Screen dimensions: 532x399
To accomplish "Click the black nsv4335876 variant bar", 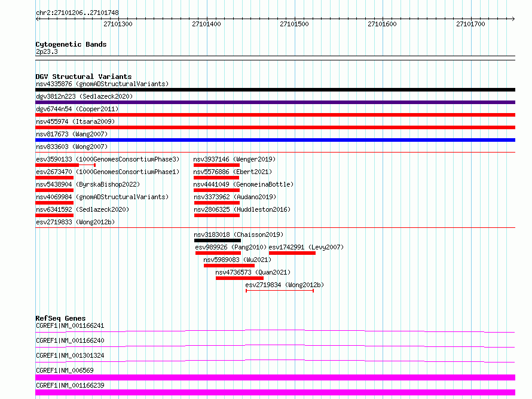I will (x=275, y=90).
